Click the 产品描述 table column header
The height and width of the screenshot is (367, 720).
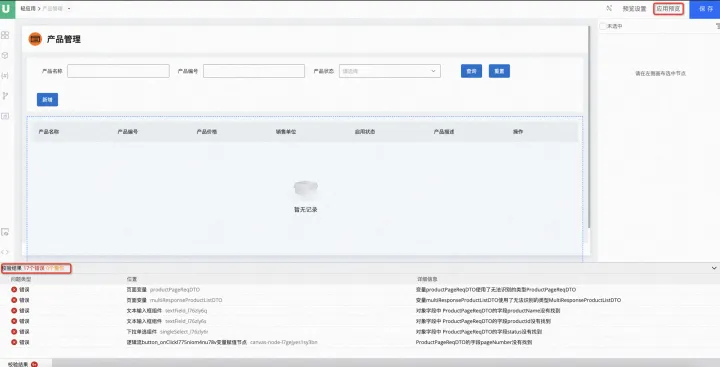tap(444, 131)
